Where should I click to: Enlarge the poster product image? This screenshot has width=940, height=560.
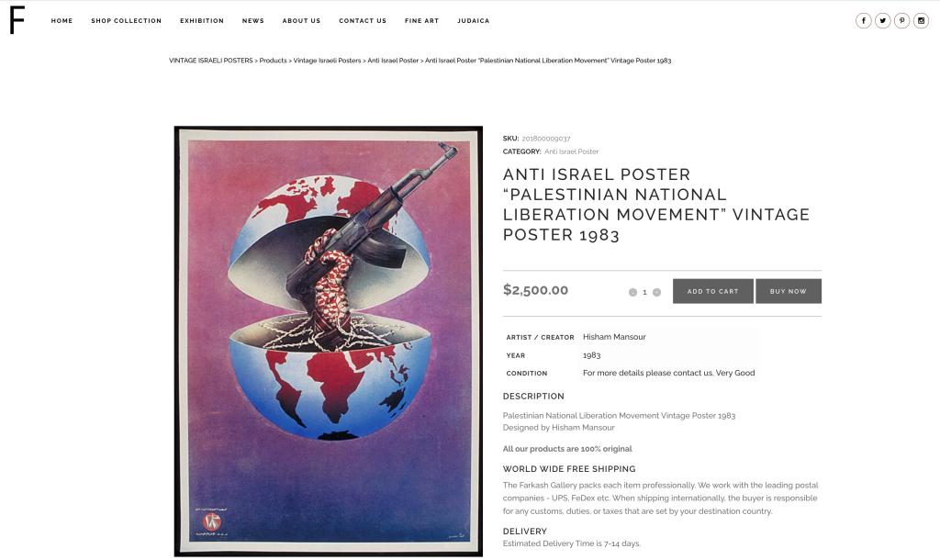pos(329,342)
